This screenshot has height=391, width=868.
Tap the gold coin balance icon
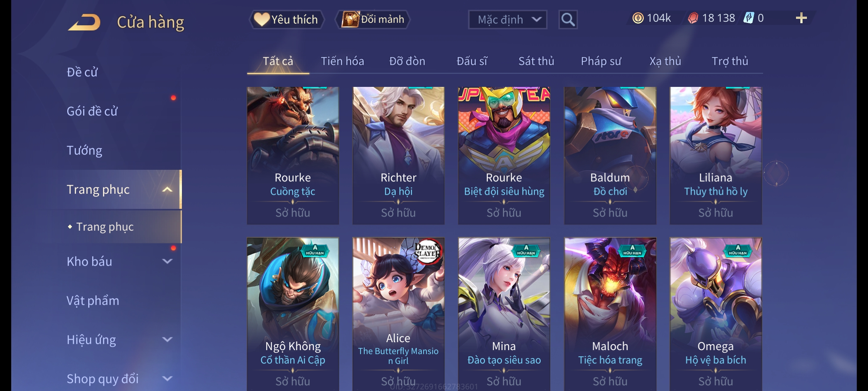click(638, 18)
